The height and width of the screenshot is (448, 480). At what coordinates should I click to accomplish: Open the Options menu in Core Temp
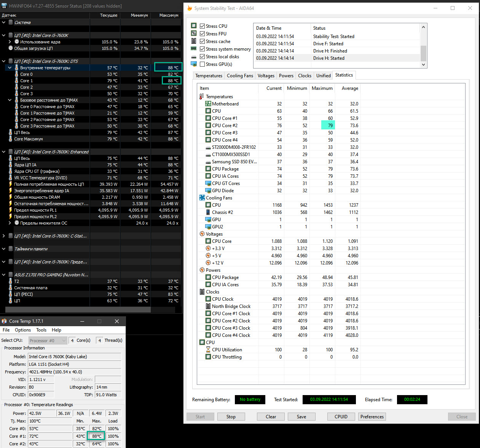[23, 330]
